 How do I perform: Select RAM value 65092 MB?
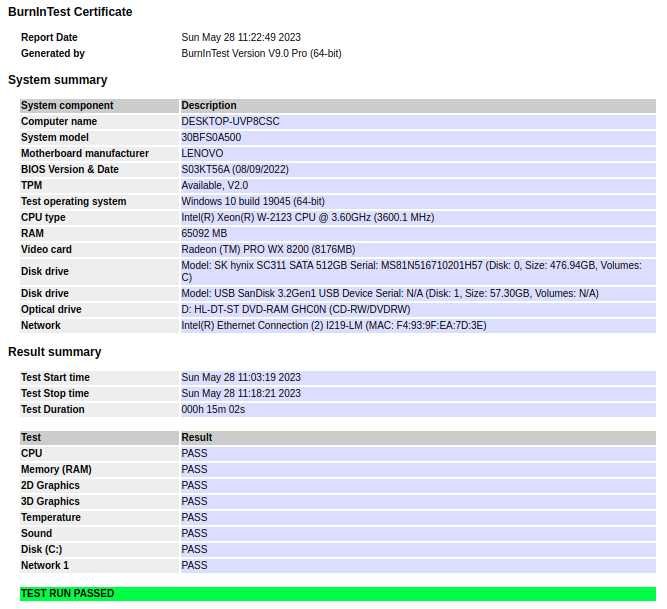point(204,233)
